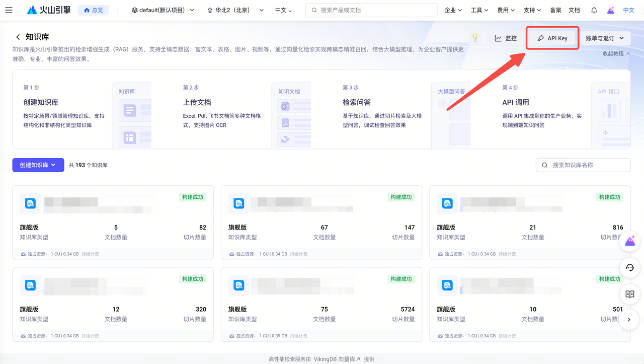The image size is (644, 364).
Task: Check notifications via the bell icon
Action: [x=594, y=10]
